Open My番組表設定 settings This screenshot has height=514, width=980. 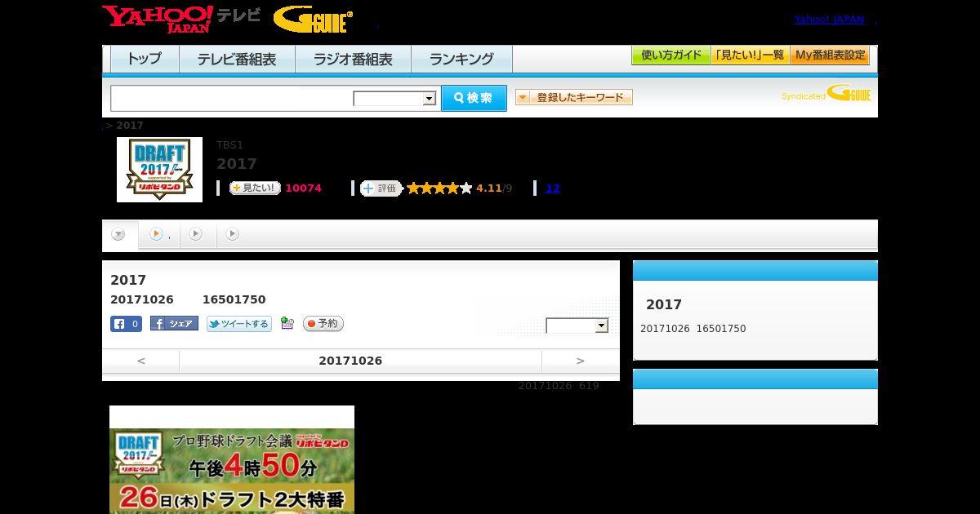click(830, 55)
